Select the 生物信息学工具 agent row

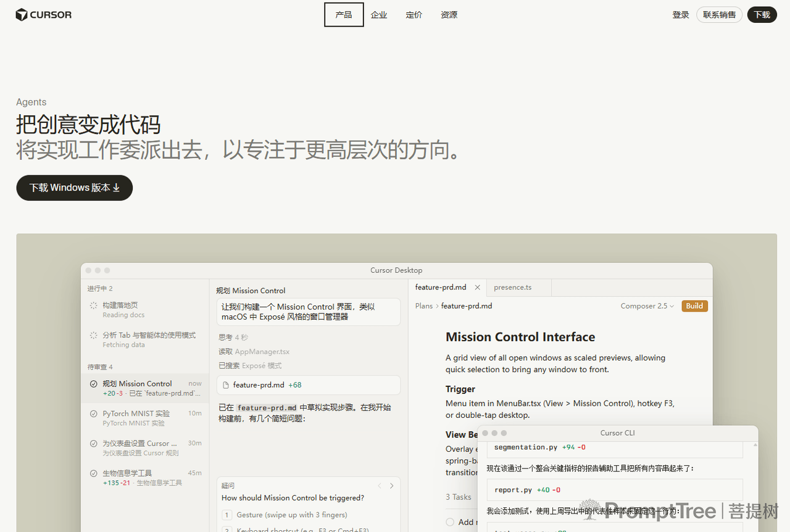coord(145,478)
